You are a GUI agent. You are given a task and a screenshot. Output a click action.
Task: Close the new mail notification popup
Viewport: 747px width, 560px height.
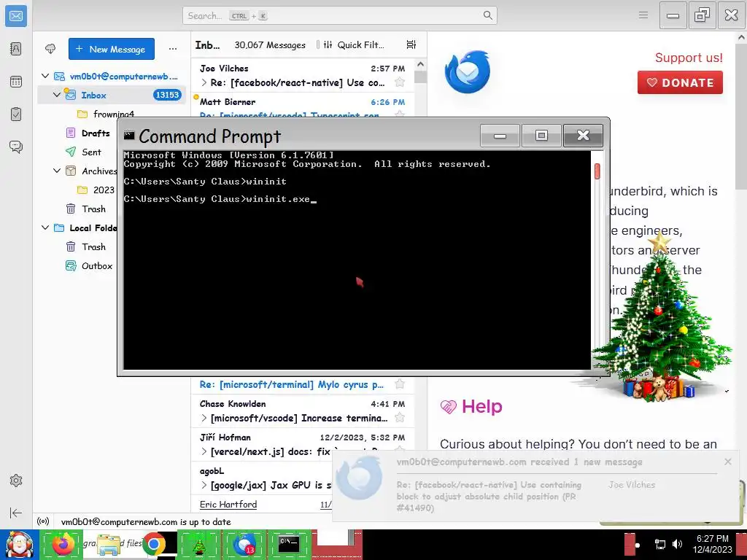click(x=727, y=462)
